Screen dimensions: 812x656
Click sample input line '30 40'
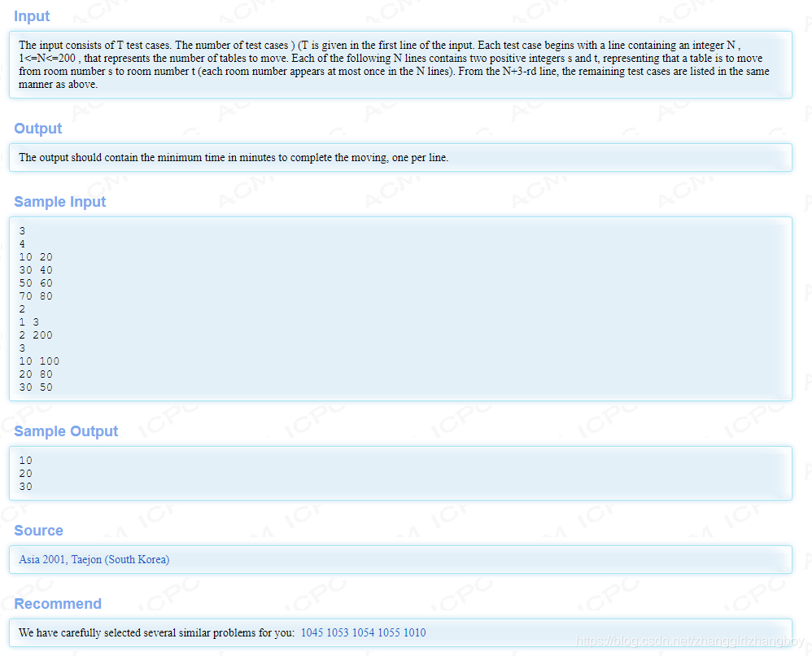36,270
